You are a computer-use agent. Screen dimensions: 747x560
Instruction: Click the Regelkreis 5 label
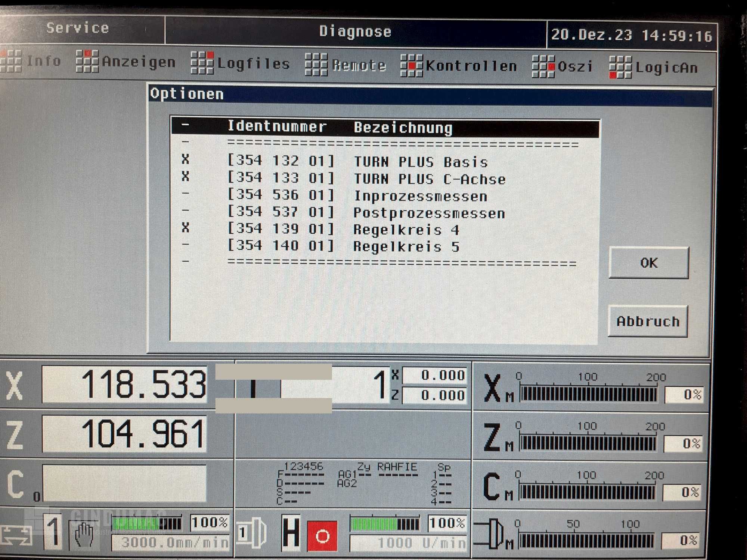point(406,247)
